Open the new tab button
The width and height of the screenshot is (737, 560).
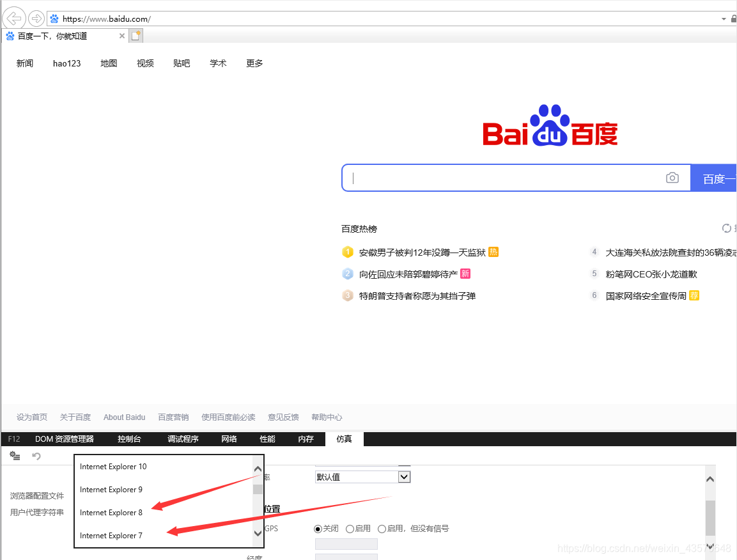click(136, 36)
